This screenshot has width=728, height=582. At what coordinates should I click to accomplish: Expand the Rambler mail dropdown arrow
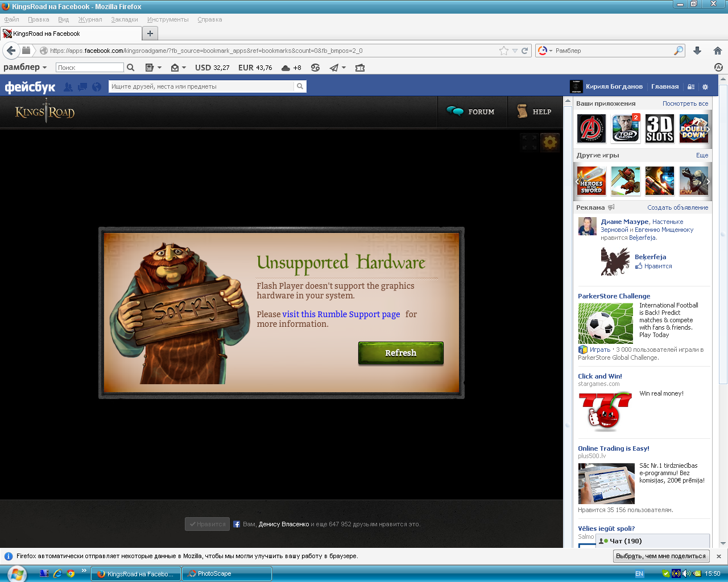[184, 68]
